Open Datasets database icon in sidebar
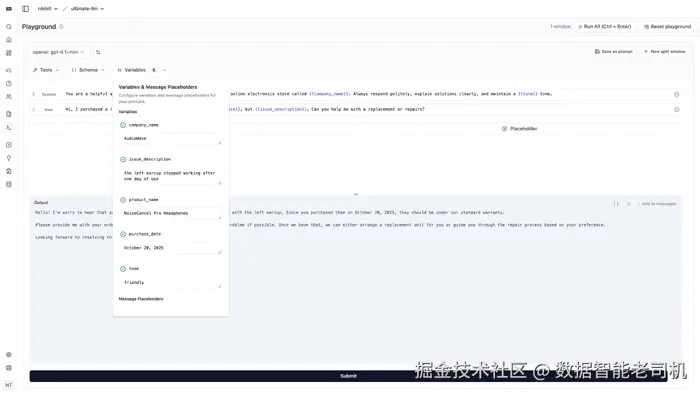The width and height of the screenshot is (700, 394). 8,184
